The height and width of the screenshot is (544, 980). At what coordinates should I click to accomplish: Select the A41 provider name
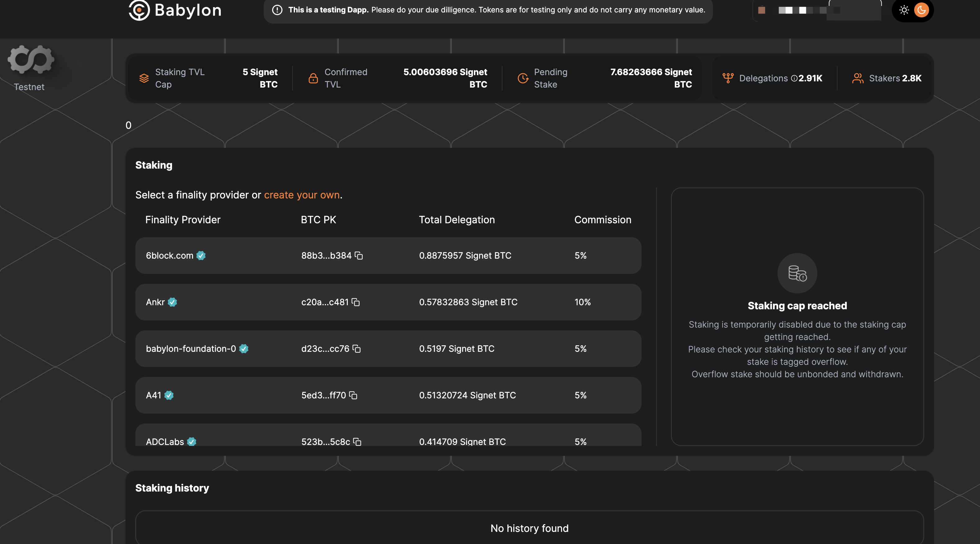pos(154,395)
